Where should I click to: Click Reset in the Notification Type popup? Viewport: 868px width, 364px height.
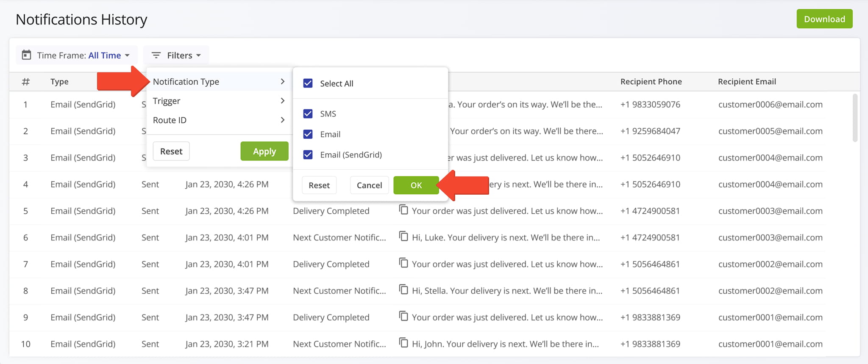point(319,185)
